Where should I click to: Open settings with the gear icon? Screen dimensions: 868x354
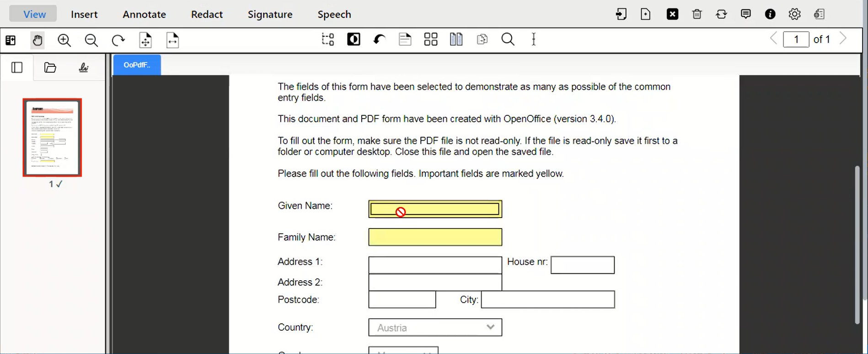(x=794, y=14)
